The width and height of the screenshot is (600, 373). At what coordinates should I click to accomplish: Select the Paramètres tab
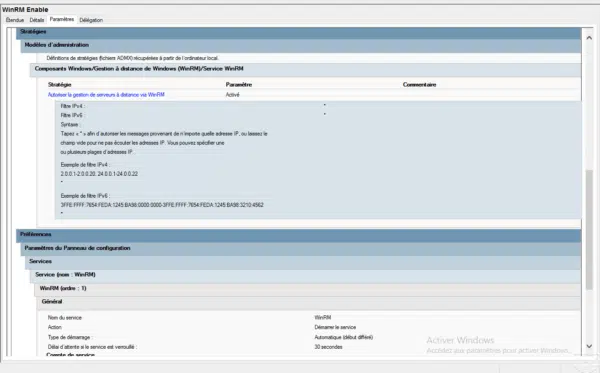(62, 19)
